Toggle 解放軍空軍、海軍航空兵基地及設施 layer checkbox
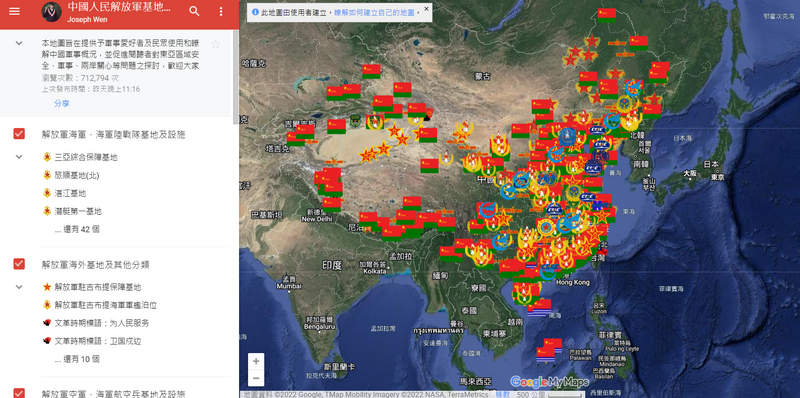The height and width of the screenshot is (398, 800). pos(19,393)
